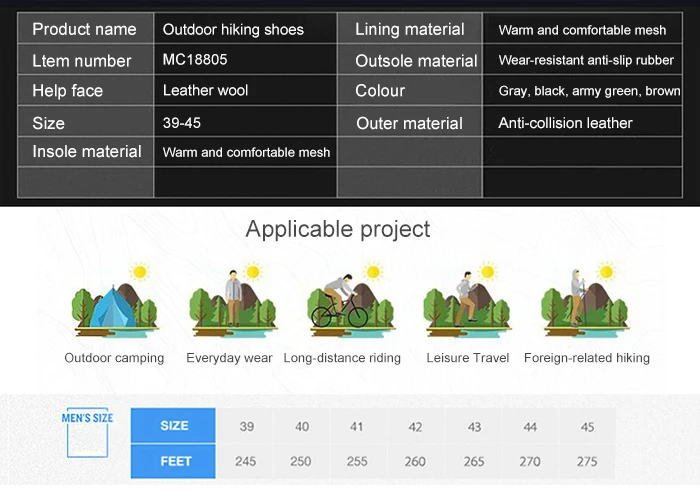Select size 44 in size chart
The height and width of the screenshot is (497, 700).
tap(530, 427)
